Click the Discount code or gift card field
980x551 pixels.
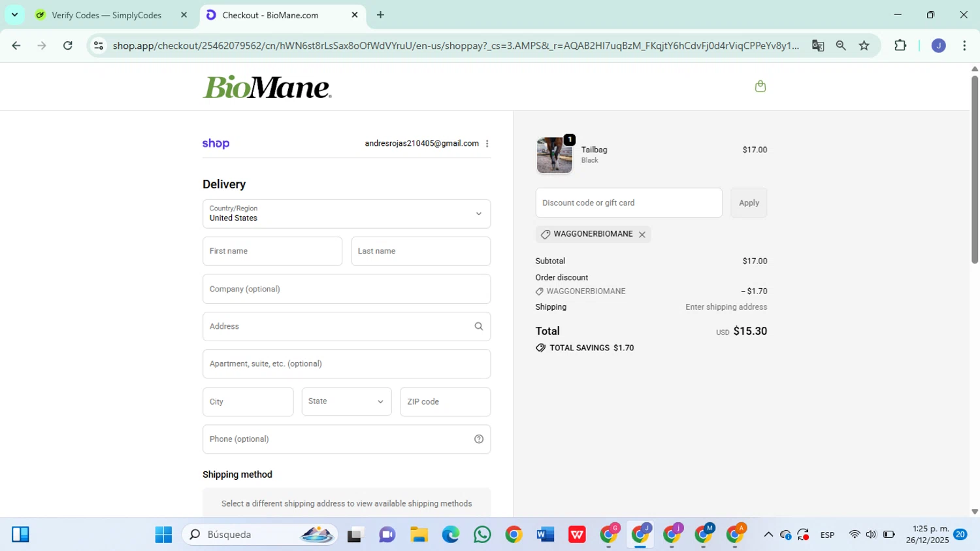tap(629, 203)
